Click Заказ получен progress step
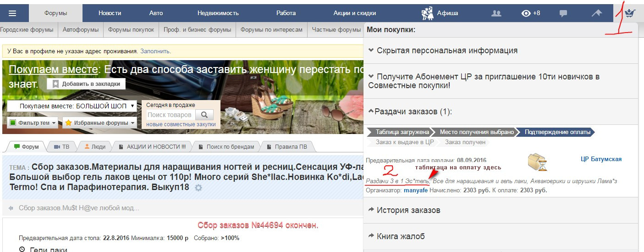 465,142
